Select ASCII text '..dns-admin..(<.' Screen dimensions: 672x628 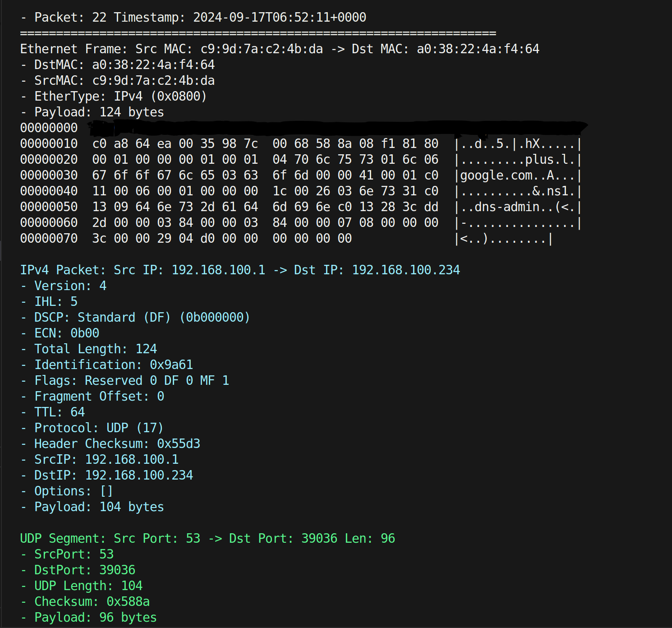click(x=518, y=207)
